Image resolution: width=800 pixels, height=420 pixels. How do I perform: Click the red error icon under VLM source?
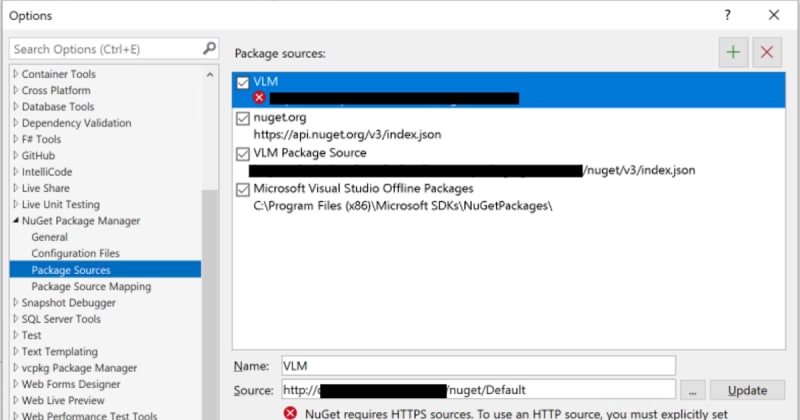point(259,98)
